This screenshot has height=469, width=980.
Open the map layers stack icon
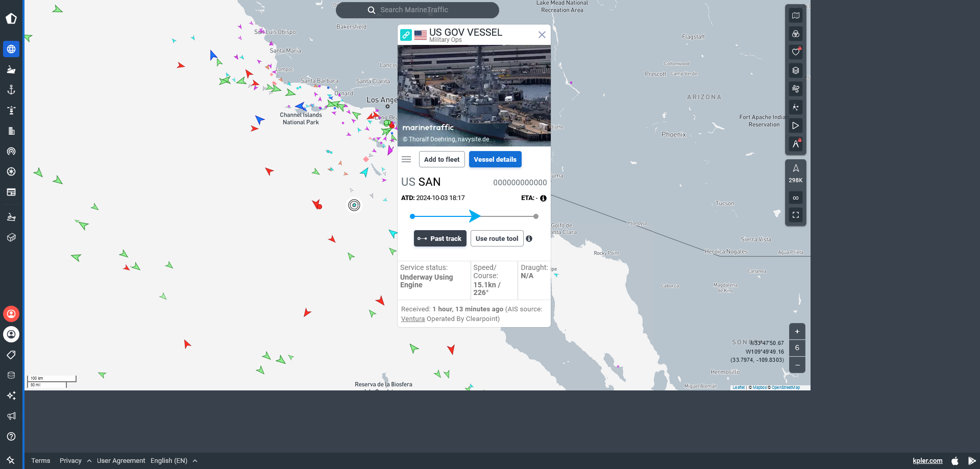[796, 70]
